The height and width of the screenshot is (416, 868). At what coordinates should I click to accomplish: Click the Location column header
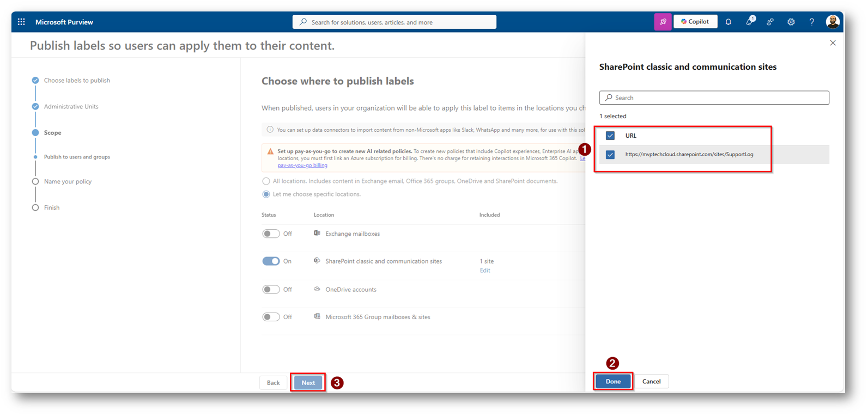point(324,215)
